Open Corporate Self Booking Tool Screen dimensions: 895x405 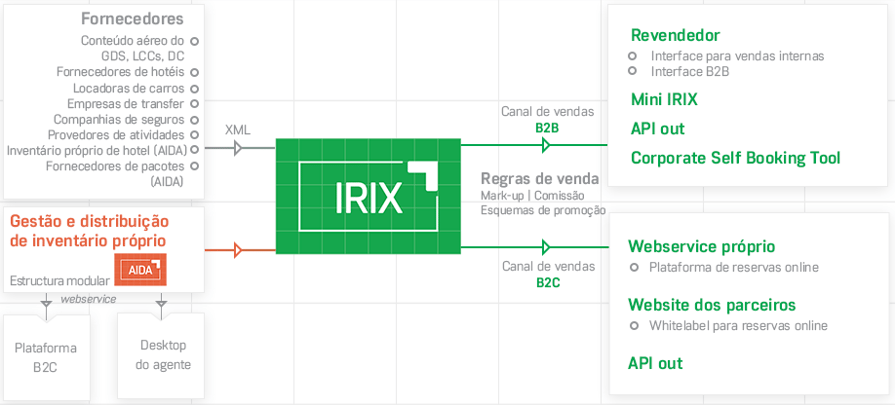(x=735, y=158)
